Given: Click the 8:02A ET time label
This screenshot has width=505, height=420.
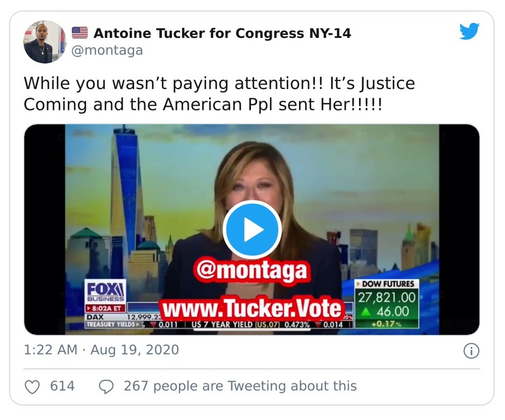Looking at the screenshot, I should click(x=105, y=308).
